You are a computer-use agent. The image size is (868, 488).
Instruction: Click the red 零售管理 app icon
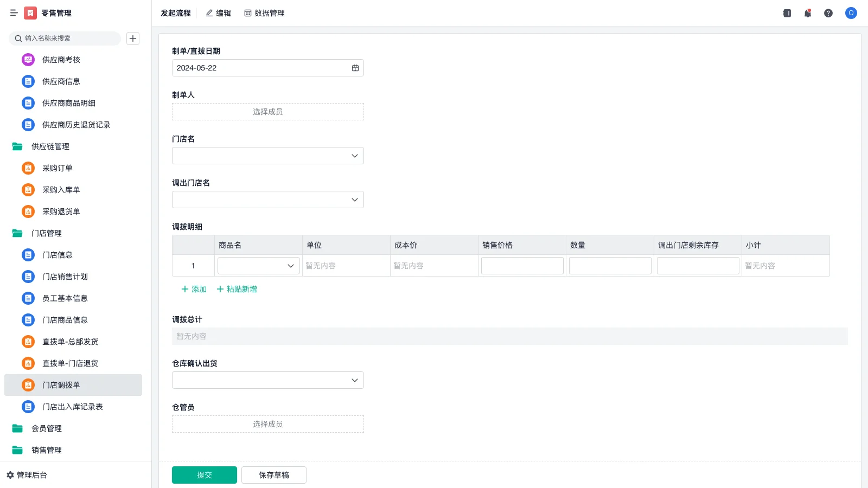(30, 12)
